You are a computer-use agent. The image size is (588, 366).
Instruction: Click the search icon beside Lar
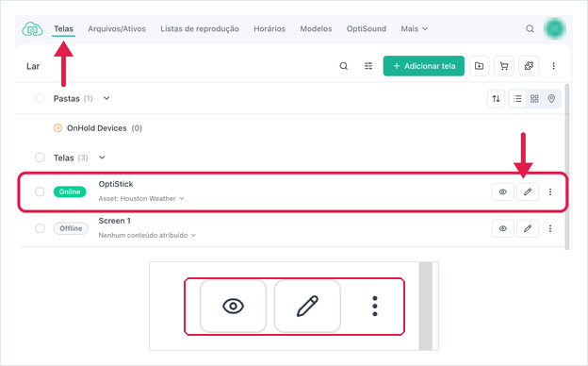pyautogui.click(x=344, y=66)
